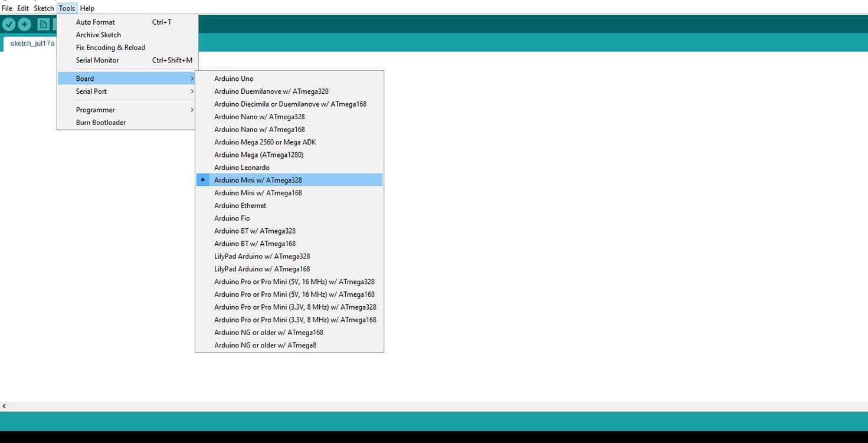
Task: Select Arduino Uno board
Action: [x=289, y=78]
